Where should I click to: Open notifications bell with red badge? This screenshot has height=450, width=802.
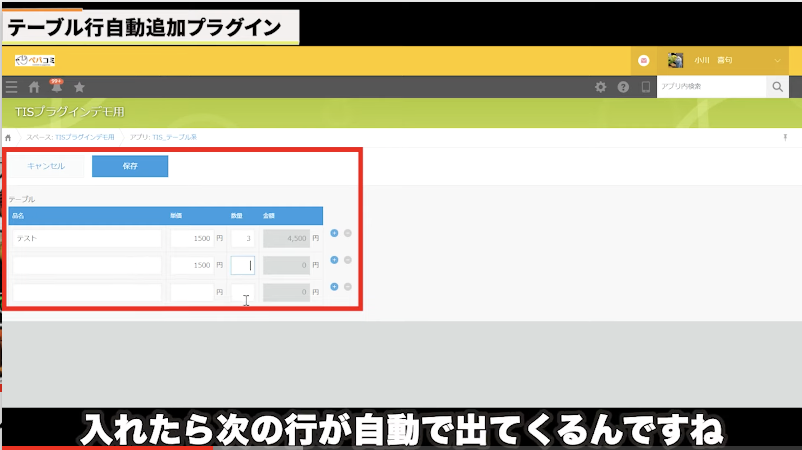click(57, 87)
